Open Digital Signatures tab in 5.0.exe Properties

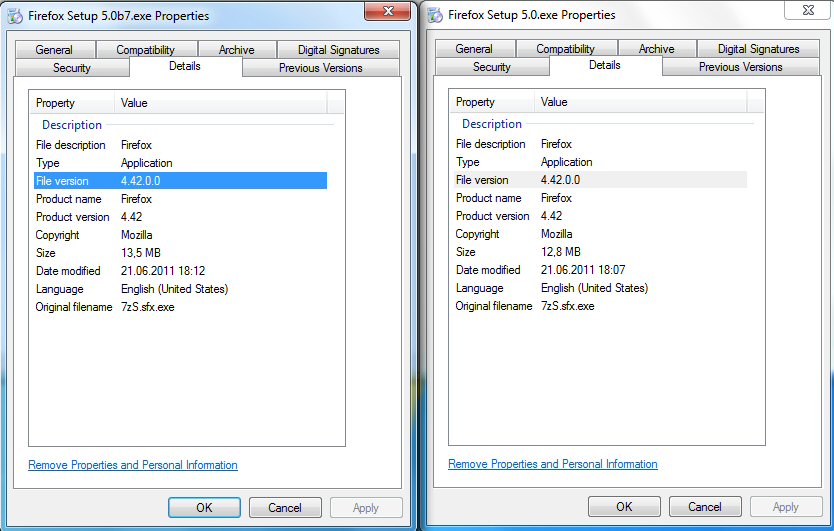(758, 48)
